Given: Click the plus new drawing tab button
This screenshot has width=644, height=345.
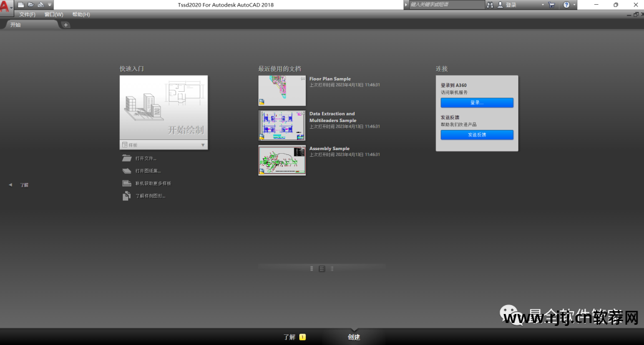Looking at the screenshot, I should [66, 25].
